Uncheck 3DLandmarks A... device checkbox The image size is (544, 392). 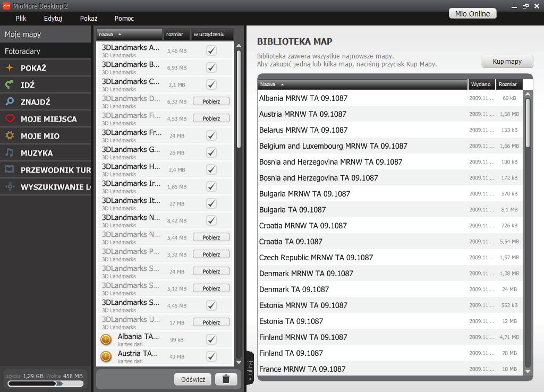coord(211,50)
